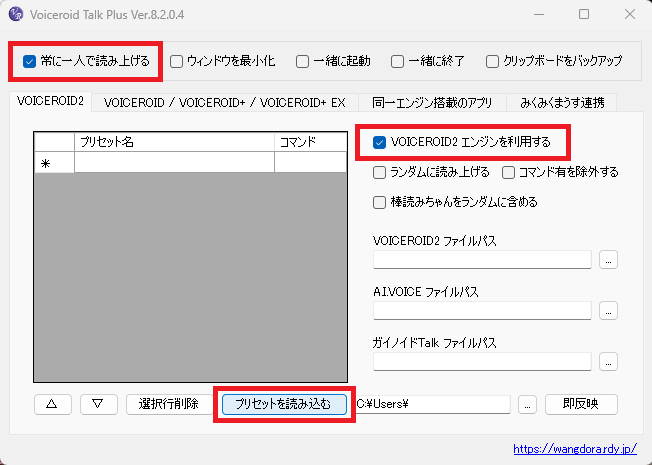This screenshot has height=465, width=652.
Task: Browse for ガイノイドTalk ファイルパス
Action: [608, 362]
